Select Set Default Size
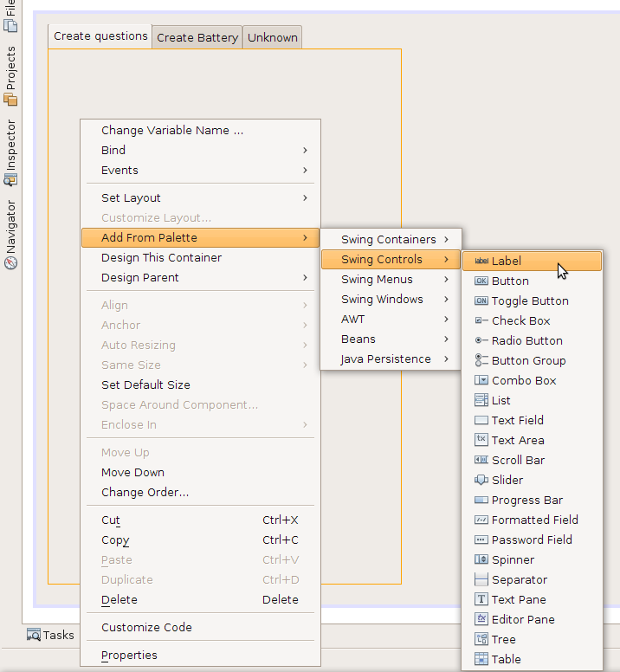This screenshot has height=672, width=620. [x=200, y=384]
